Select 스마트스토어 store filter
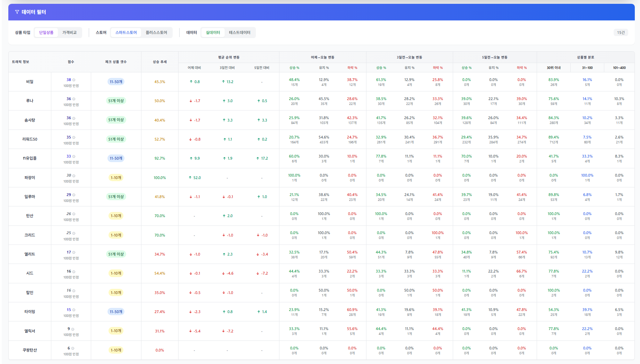This screenshot has height=364, width=640. coord(126,33)
